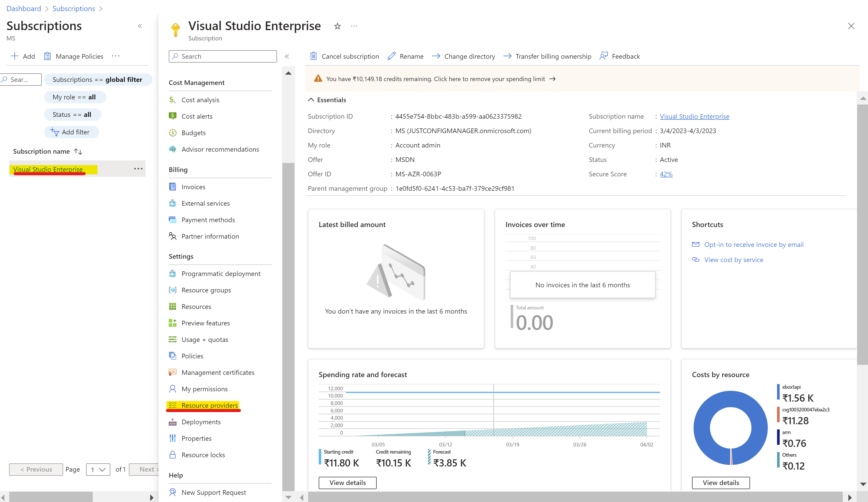Image resolution: width=868 pixels, height=502 pixels.
Task: Collapse the Essentials section
Action: pos(311,100)
